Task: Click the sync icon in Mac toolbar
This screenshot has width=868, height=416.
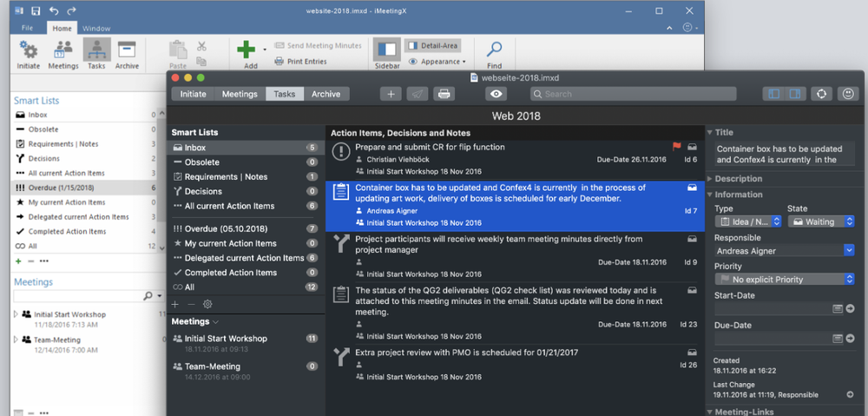Action: (821, 94)
